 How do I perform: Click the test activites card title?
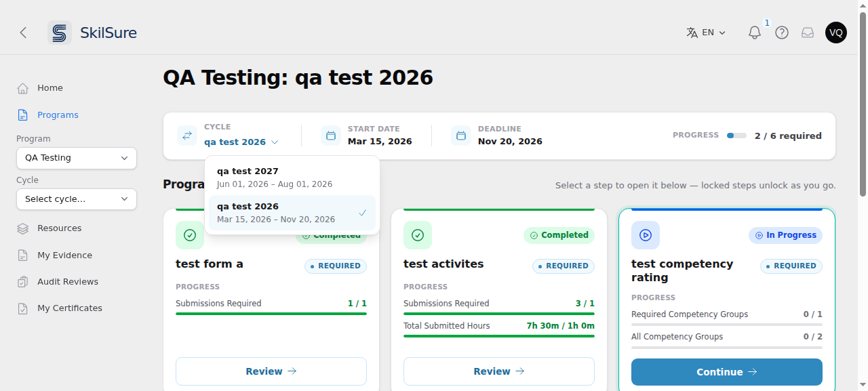[443, 264]
